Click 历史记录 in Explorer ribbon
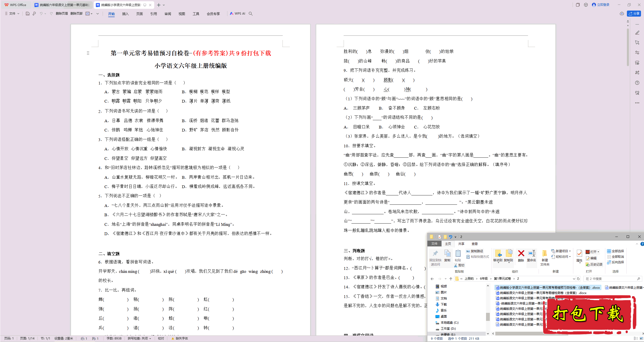This screenshot has width=644, height=342. 594,265
